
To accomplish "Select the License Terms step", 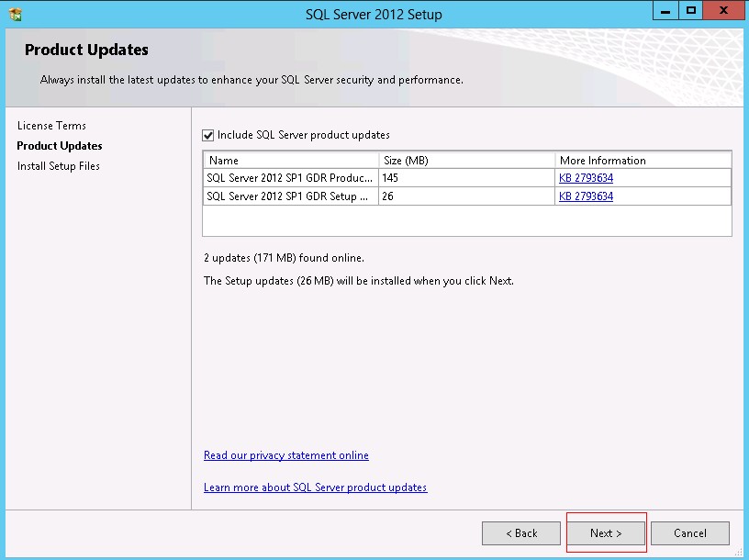I will pyautogui.click(x=51, y=126).
